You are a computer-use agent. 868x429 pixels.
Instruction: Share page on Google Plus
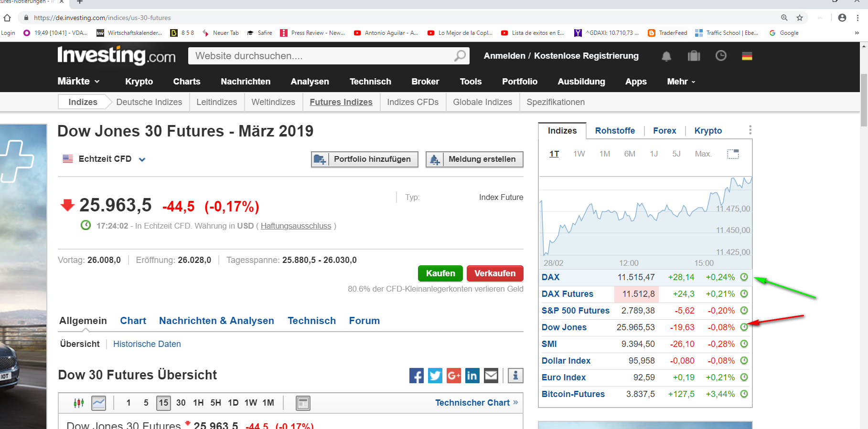pyautogui.click(x=454, y=376)
